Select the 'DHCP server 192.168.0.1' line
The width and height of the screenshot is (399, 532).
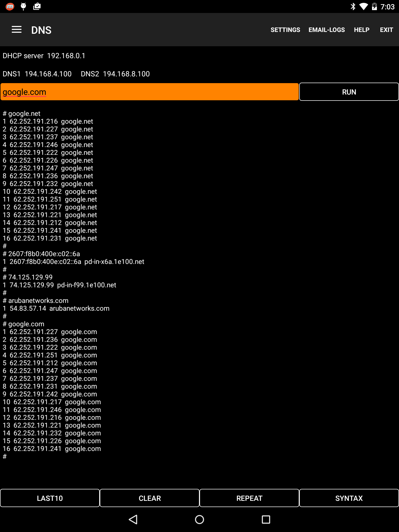pos(44,56)
